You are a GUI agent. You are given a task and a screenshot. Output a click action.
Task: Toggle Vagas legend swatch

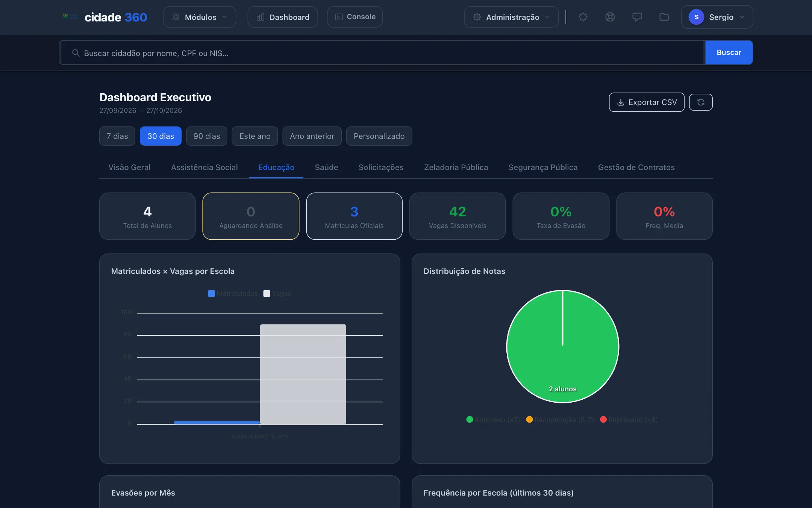pyautogui.click(x=267, y=294)
